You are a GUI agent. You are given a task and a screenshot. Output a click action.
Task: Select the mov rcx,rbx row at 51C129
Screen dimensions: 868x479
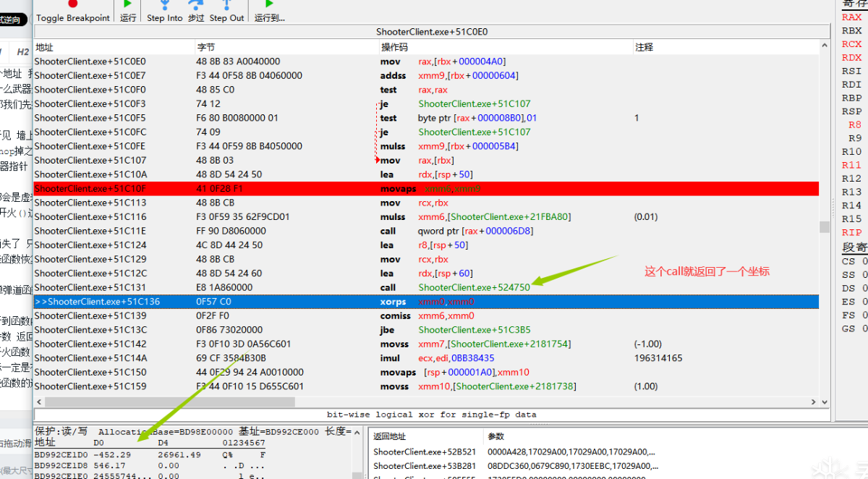(426, 259)
